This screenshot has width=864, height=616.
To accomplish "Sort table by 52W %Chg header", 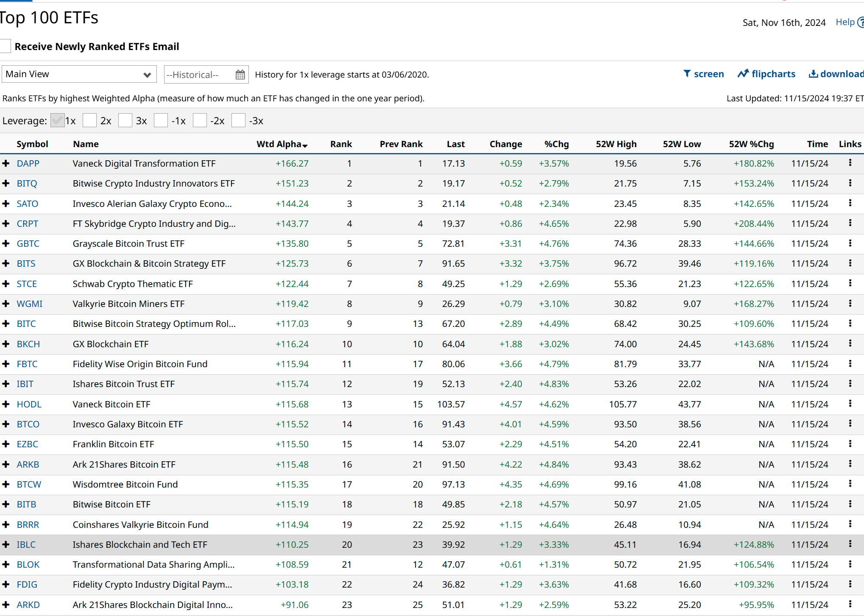I will [x=751, y=144].
